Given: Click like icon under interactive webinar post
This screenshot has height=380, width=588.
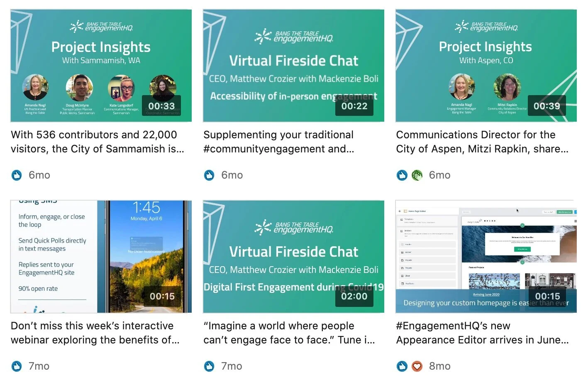Looking at the screenshot, I should coord(17,366).
